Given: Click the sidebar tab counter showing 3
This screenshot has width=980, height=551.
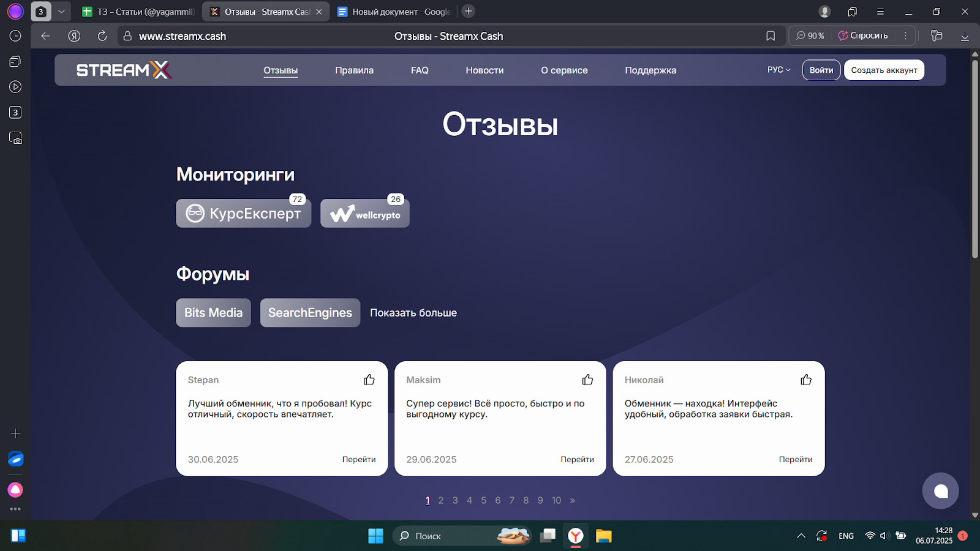Looking at the screenshot, I should [15, 113].
